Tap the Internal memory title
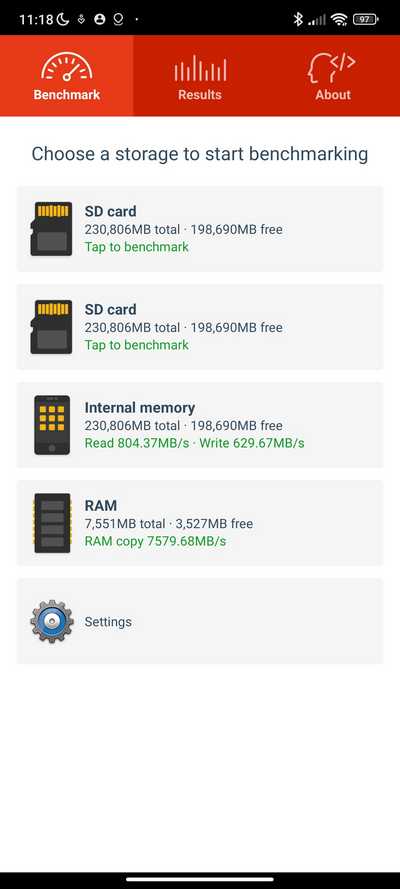The width and height of the screenshot is (400, 889). click(140, 407)
